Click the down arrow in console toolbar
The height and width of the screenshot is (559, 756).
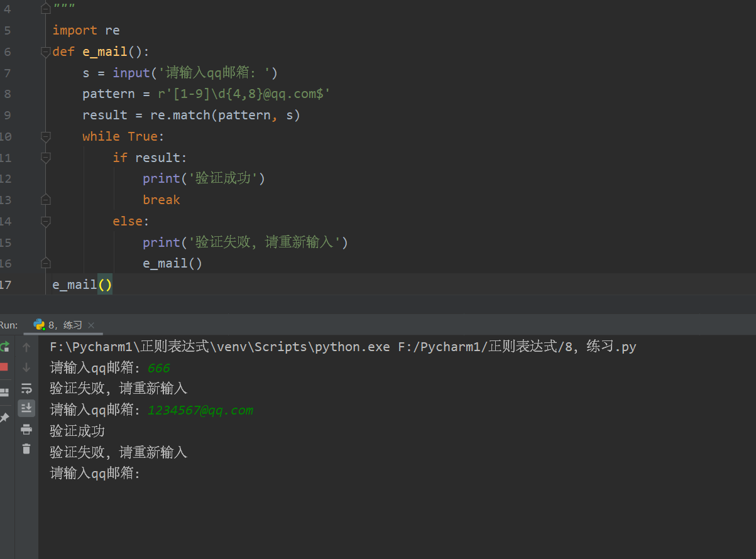pos(26,367)
